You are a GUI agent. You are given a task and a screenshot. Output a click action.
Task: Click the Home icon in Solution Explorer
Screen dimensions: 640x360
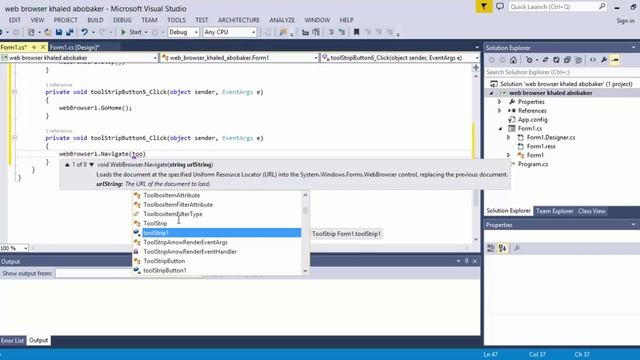pyautogui.click(x=513, y=60)
